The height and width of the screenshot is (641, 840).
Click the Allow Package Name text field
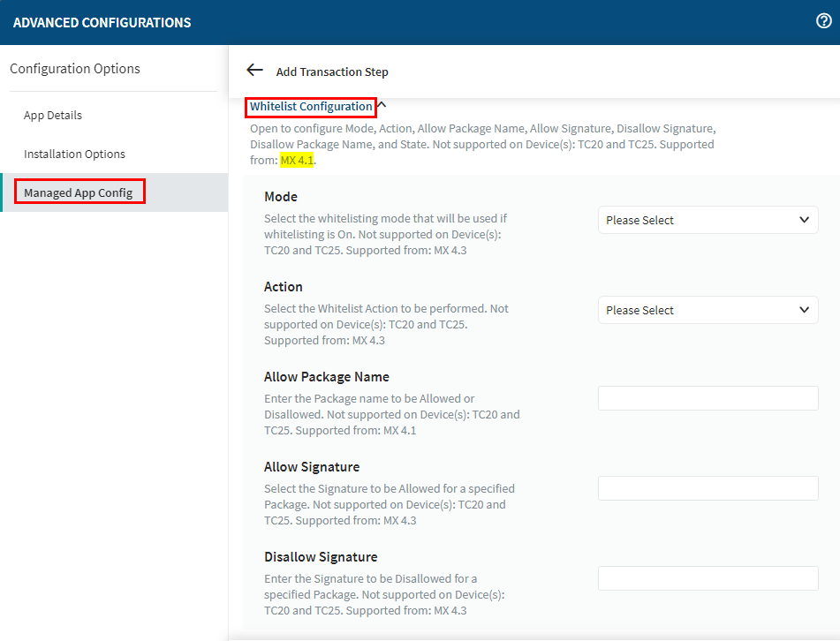708,398
